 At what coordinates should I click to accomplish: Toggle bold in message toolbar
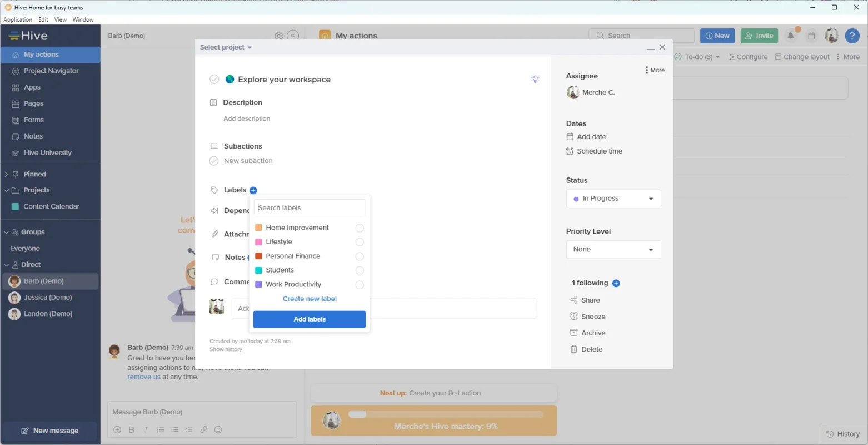coord(132,429)
